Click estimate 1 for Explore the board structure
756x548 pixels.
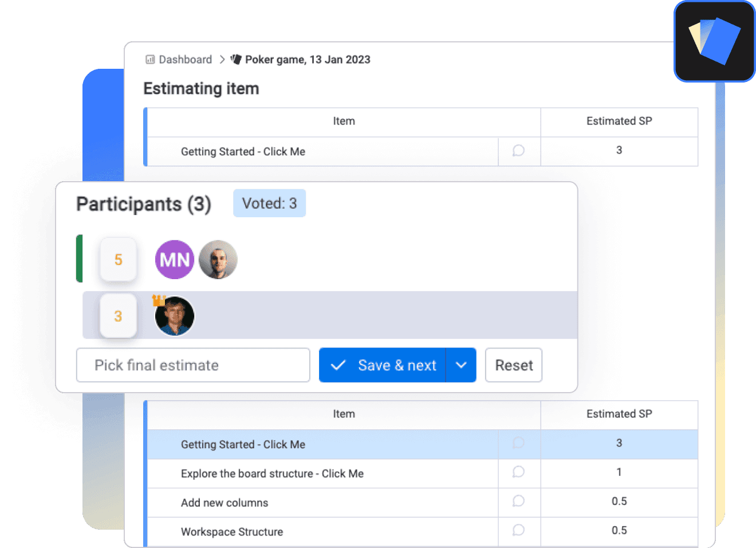click(x=619, y=472)
